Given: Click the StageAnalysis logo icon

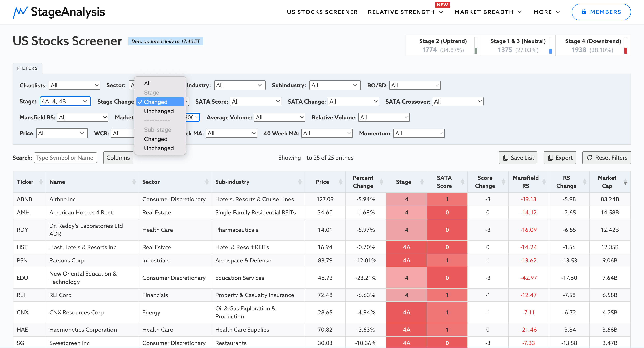Looking at the screenshot, I should coord(20,12).
